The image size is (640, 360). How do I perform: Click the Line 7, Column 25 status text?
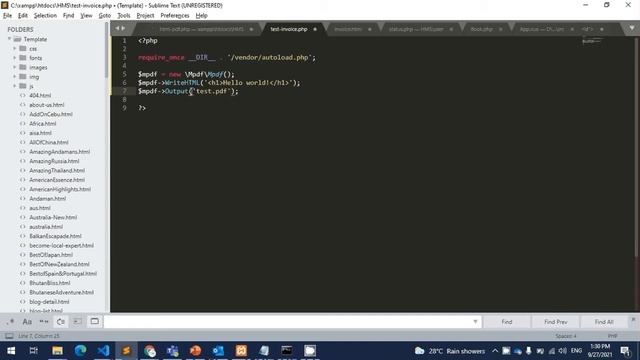point(39,336)
